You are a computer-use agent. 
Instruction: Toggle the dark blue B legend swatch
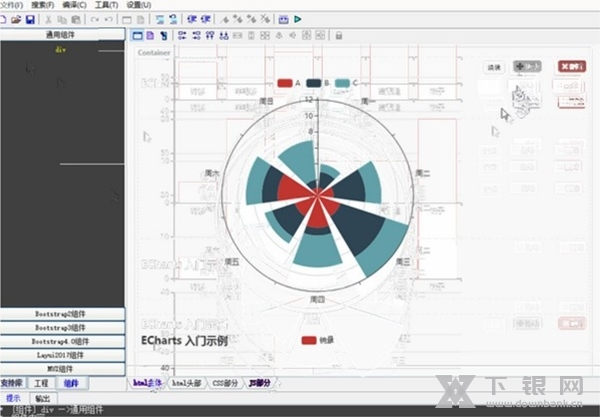(313, 83)
